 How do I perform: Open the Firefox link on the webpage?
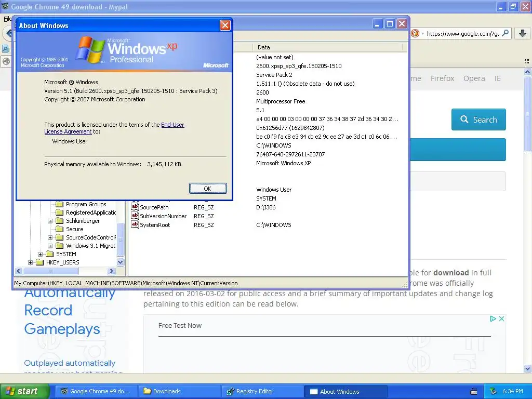coord(442,78)
